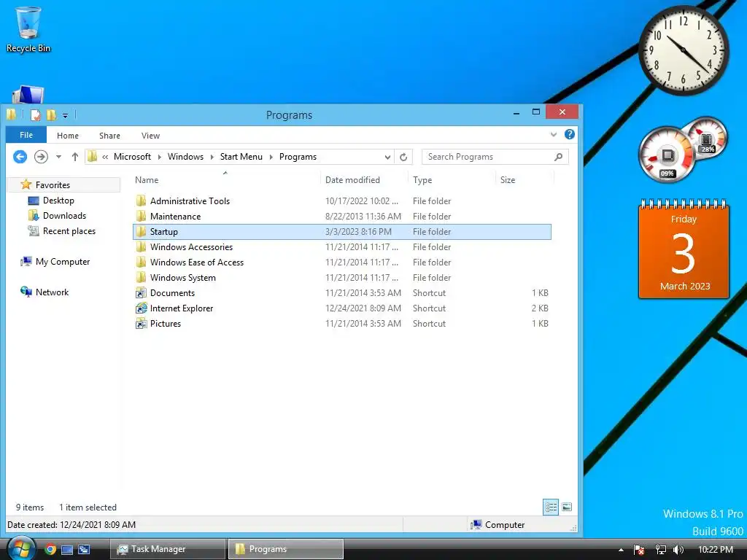
Task: Expand the ribbon with the chevron
Action: 553,135
